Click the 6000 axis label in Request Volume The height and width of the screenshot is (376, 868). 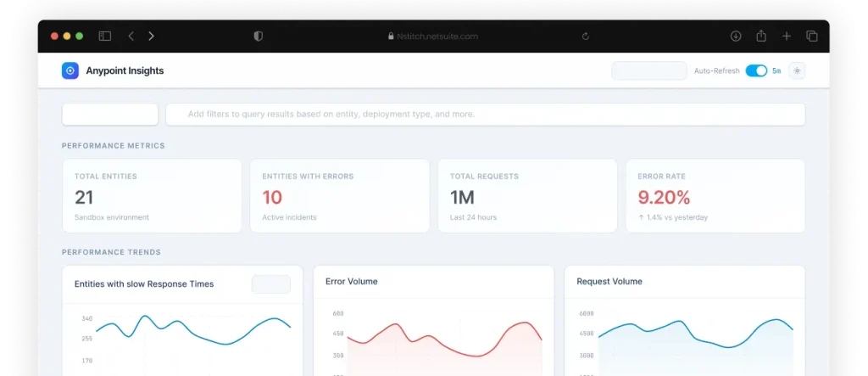point(587,313)
